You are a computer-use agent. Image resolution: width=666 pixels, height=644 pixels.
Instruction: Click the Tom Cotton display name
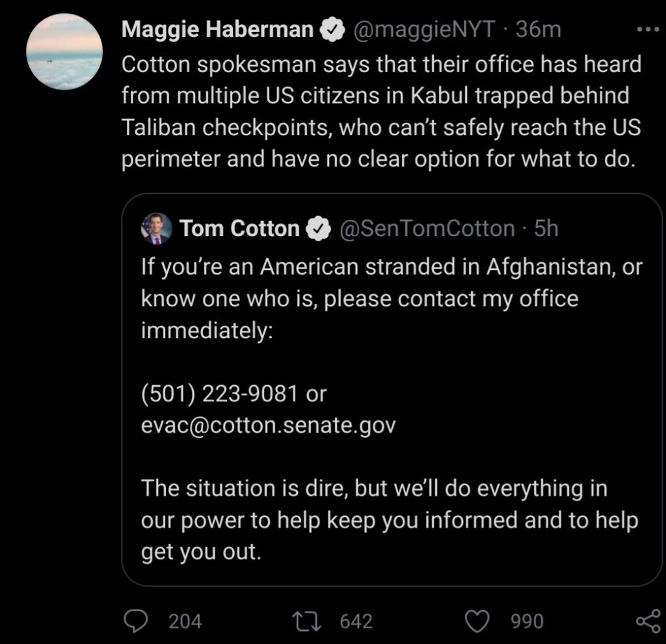[x=239, y=228]
